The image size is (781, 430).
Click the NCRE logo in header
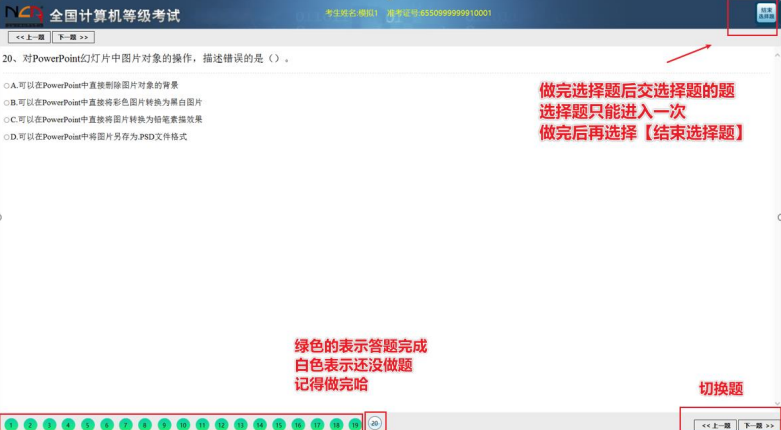[x=24, y=15]
